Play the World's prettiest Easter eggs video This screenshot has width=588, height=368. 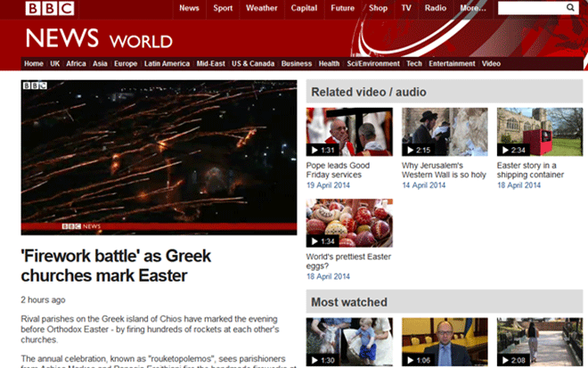[x=349, y=223]
